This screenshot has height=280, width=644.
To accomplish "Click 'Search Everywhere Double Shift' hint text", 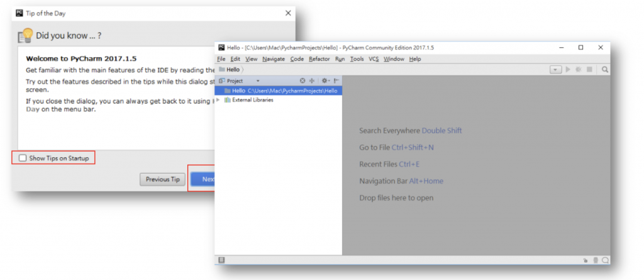I will click(410, 131).
